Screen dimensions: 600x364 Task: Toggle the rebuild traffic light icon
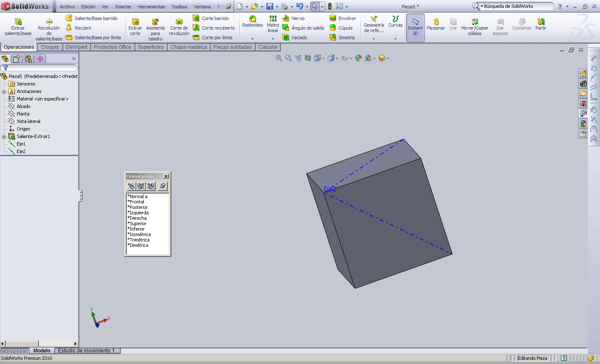[330, 7]
